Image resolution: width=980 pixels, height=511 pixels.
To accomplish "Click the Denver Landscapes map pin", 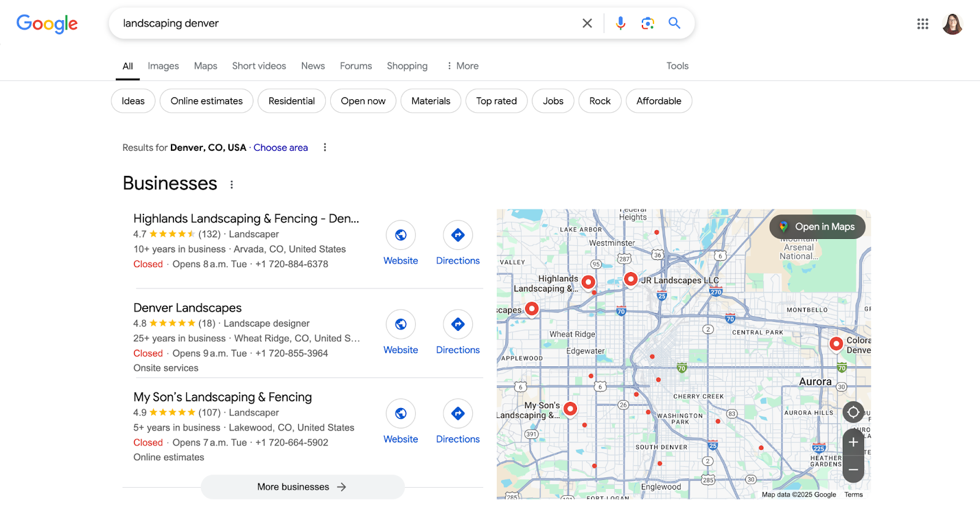I will pos(532,309).
